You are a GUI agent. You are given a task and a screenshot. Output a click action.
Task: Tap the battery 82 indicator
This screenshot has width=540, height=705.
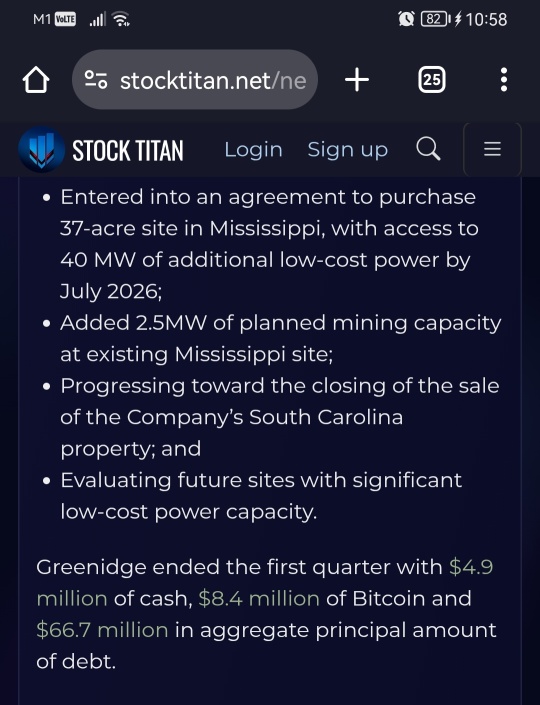tap(435, 19)
